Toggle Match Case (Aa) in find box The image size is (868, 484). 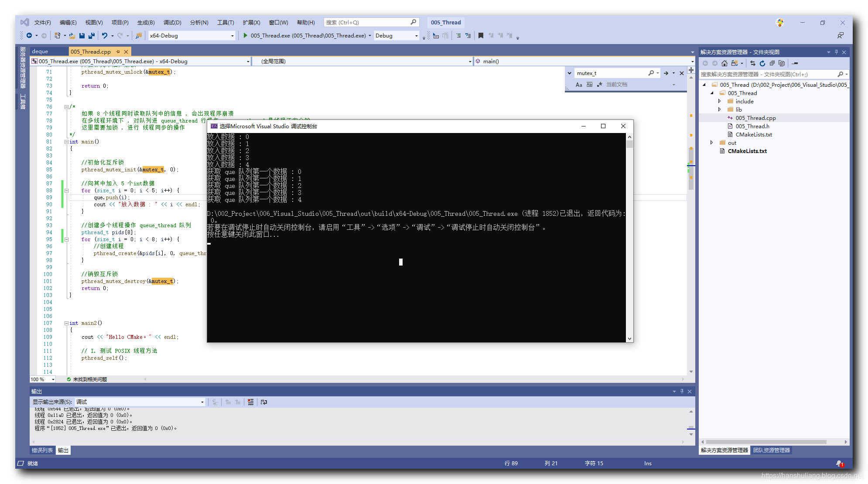(579, 85)
